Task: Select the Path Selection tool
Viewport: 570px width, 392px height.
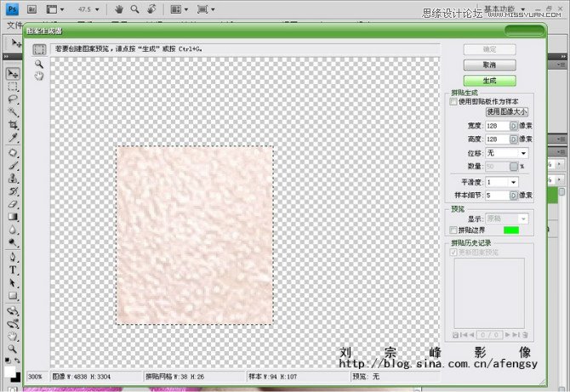Action: click(13, 282)
